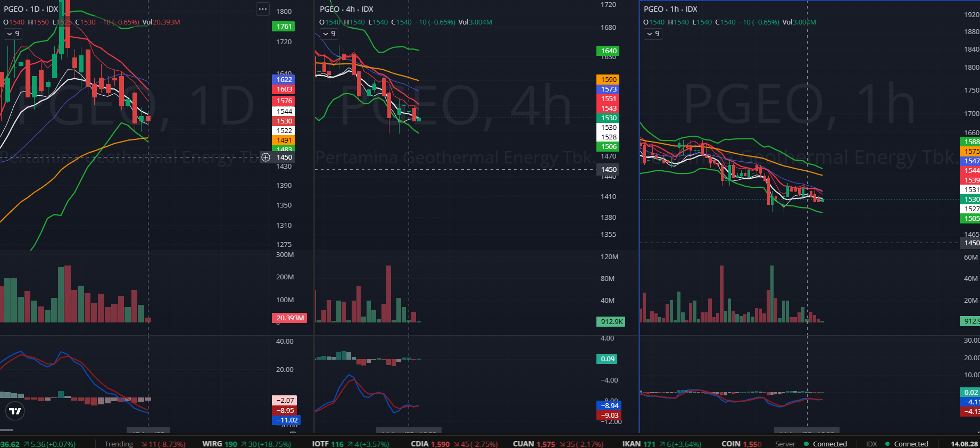
Task: Click the 0.09 histogram value on 4h chart
Action: tap(607, 359)
